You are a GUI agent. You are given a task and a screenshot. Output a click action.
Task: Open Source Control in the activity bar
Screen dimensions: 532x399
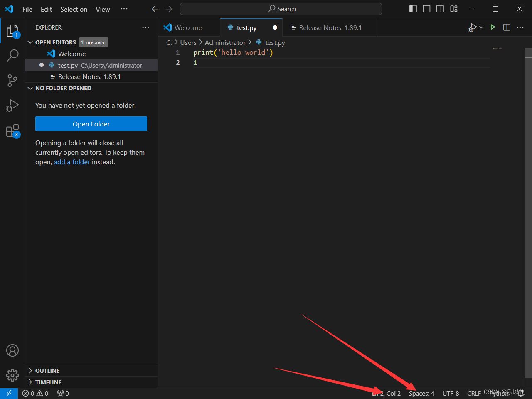tap(12, 80)
